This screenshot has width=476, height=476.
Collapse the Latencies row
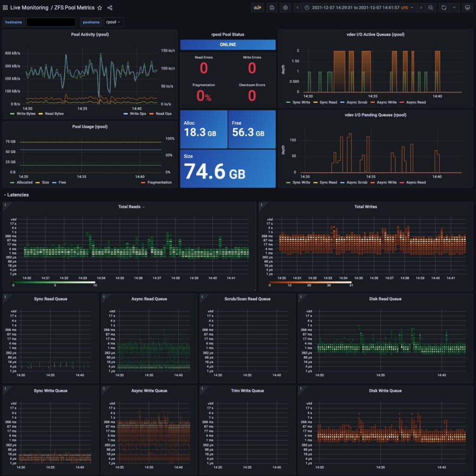point(17,195)
